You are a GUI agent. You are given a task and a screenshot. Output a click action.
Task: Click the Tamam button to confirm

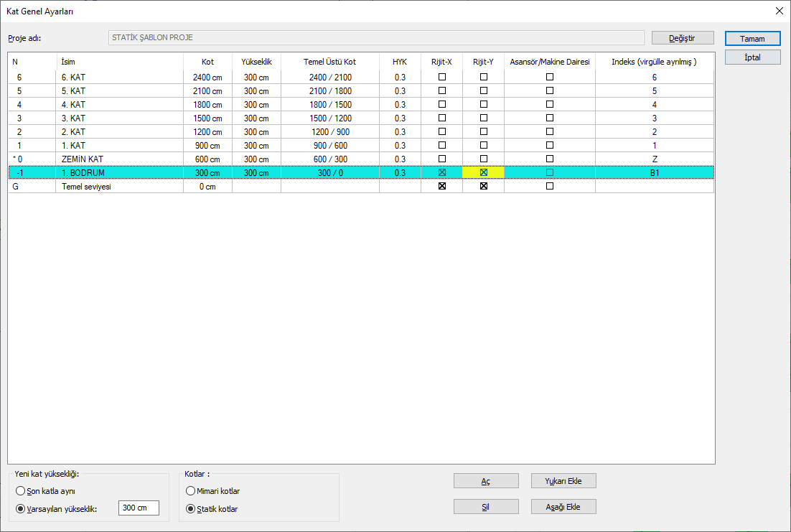coord(752,39)
